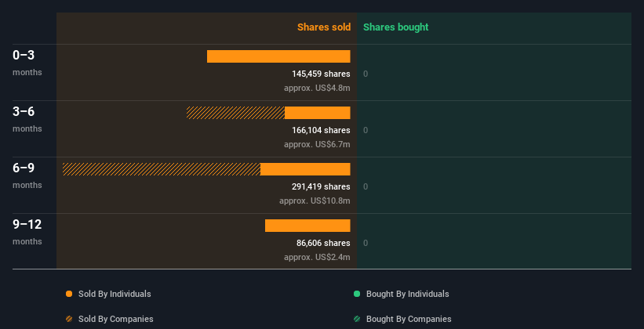The height and width of the screenshot is (329, 644).
Task: Click the approx. US$6.7m value
Action: pos(317,144)
